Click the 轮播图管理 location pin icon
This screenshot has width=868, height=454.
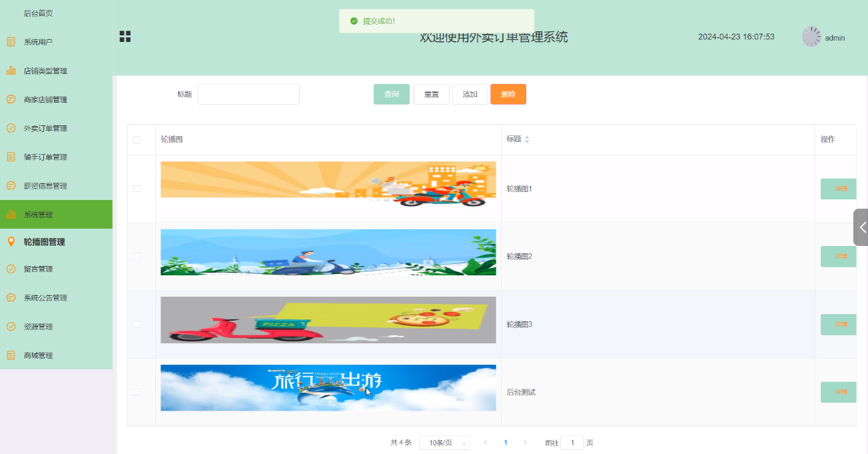click(x=11, y=242)
